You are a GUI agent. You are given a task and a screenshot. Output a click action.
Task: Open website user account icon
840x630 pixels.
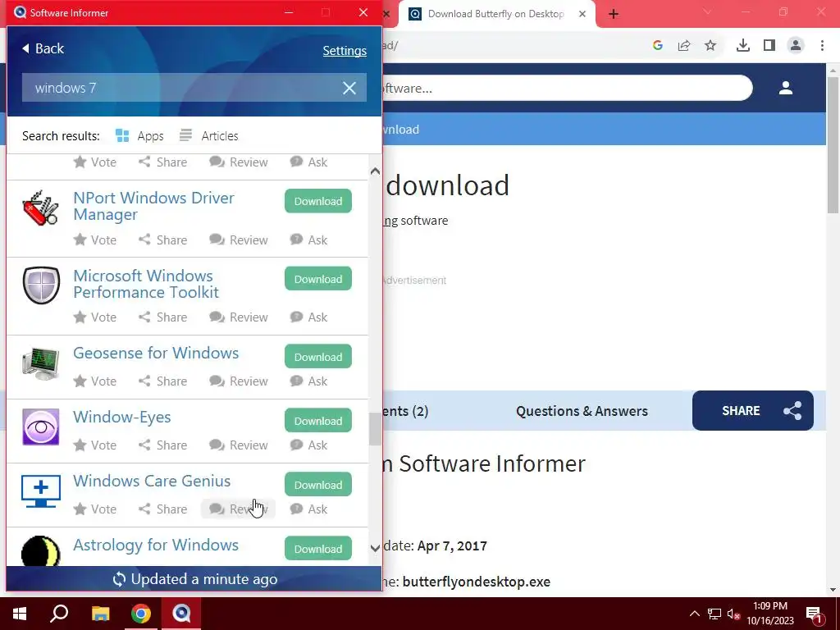[786, 88]
